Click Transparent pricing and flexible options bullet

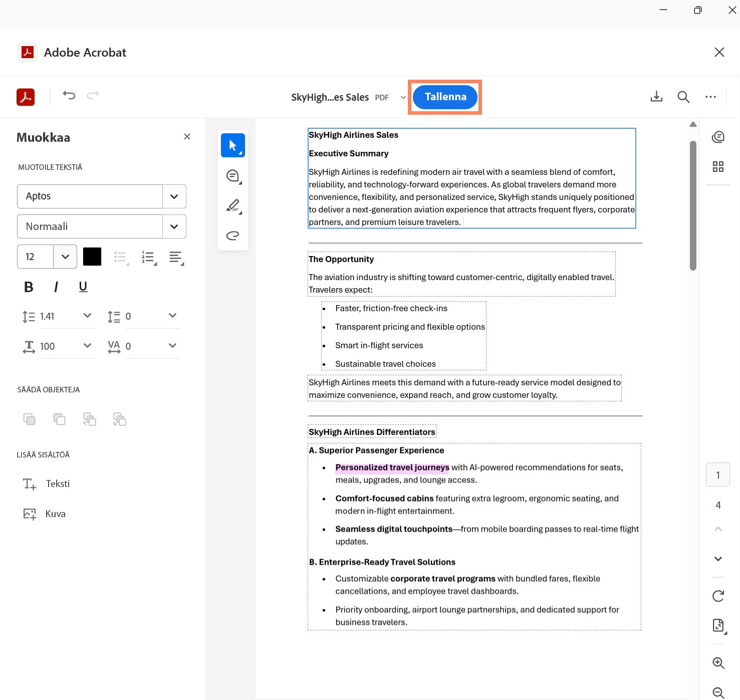coord(410,327)
